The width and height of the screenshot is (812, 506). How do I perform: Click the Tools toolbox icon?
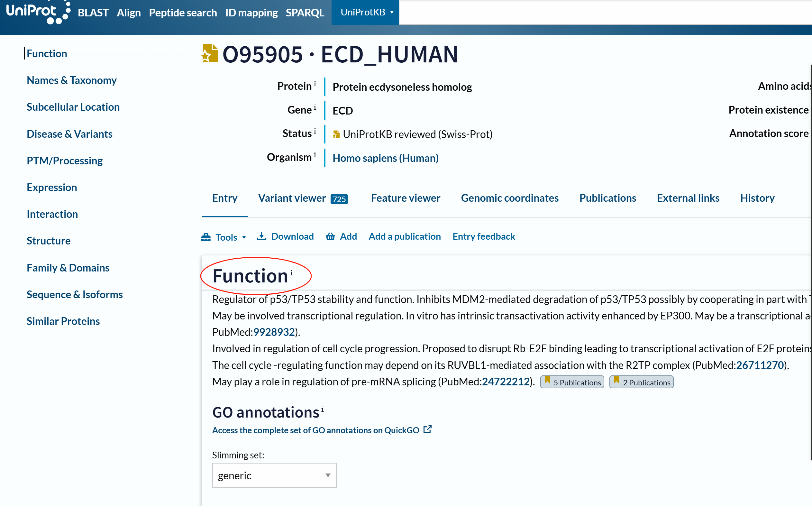pyautogui.click(x=206, y=237)
